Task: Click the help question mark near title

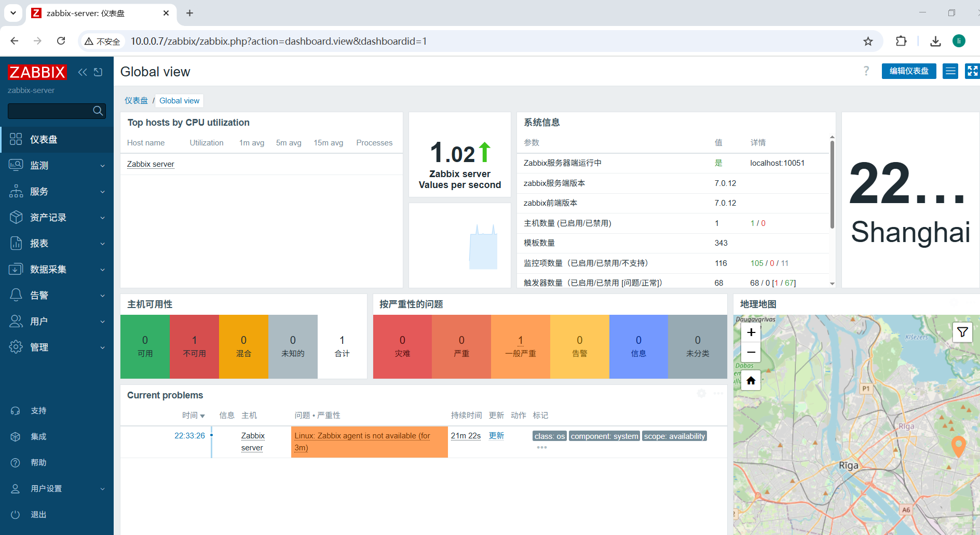Action: coord(866,71)
